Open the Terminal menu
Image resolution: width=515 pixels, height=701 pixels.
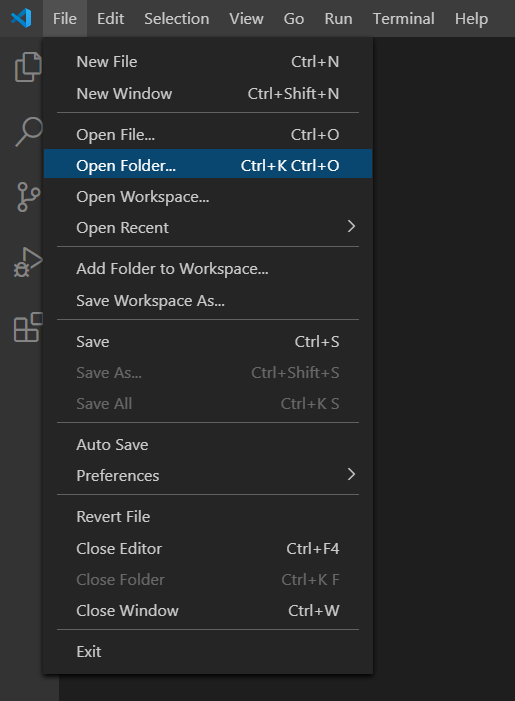coord(404,19)
